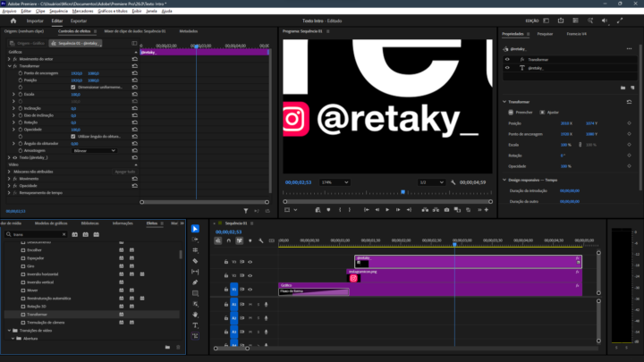Select the Hand tool

[195, 315]
